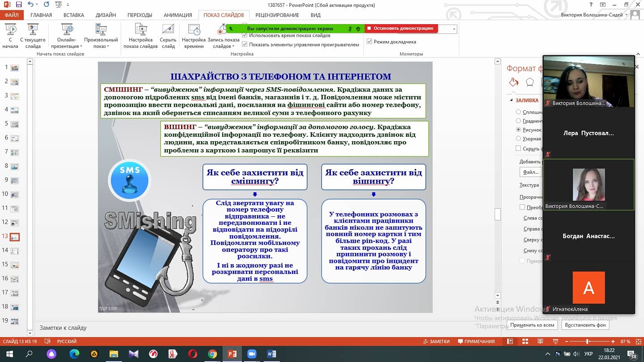The height and width of the screenshot is (362, 644).
Task: Uncheck 'Режим докладчика' checkbox
Action: pyautogui.click(x=369, y=42)
